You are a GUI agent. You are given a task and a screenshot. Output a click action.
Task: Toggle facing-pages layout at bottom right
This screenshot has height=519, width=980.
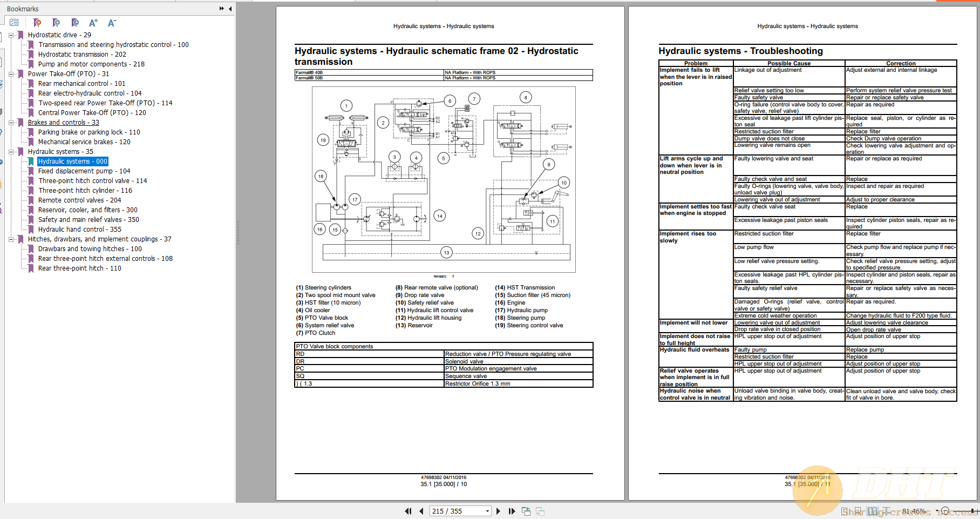pos(873,510)
